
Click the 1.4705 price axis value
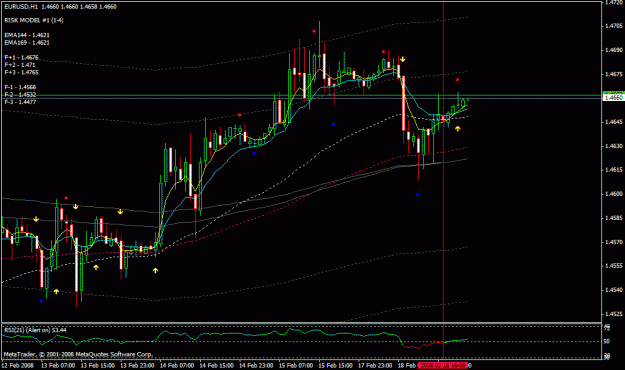click(614, 26)
